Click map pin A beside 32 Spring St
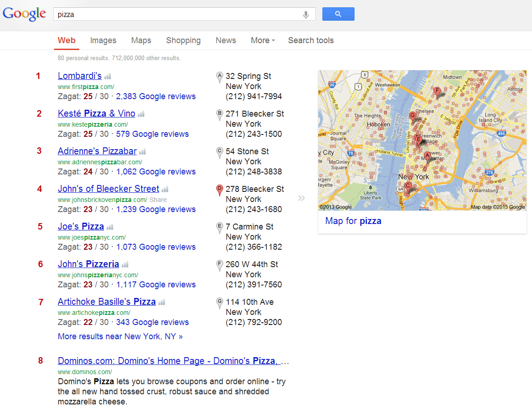 click(219, 77)
